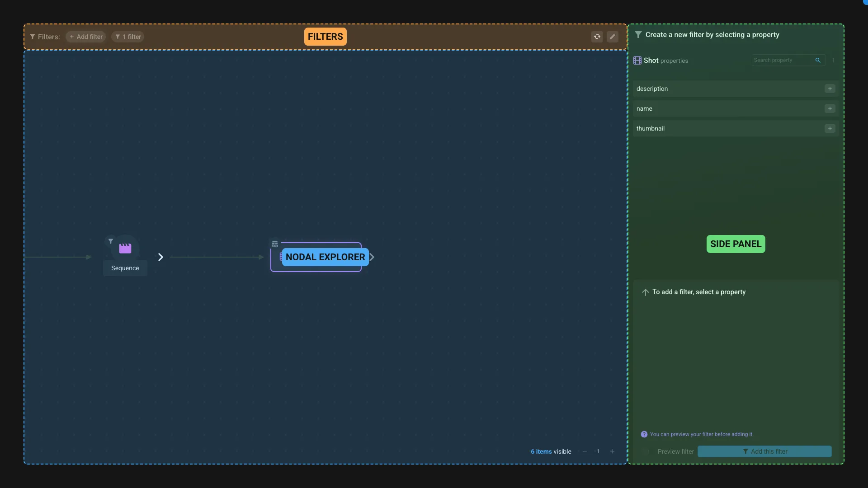Open the 1 filter dropdown
Viewport: 868px width, 488px height.
click(x=127, y=37)
